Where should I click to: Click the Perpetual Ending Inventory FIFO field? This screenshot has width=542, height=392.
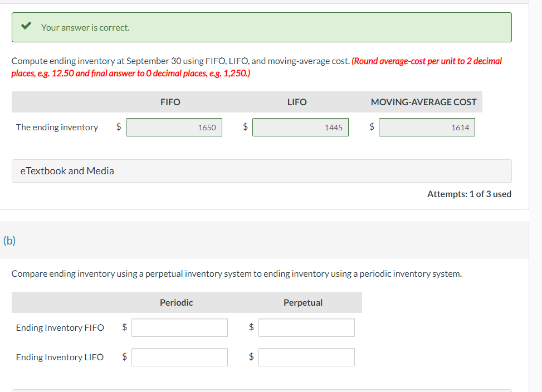click(x=306, y=328)
